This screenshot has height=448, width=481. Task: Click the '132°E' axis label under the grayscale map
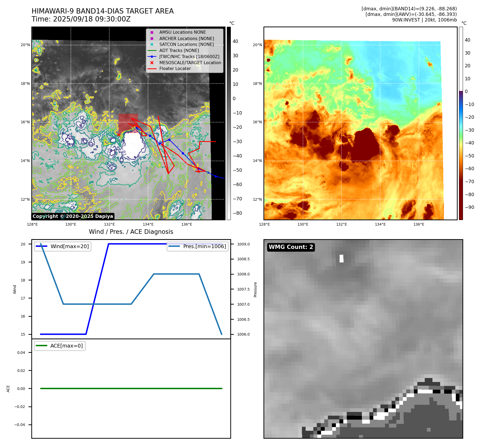click(x=109, y=224)
